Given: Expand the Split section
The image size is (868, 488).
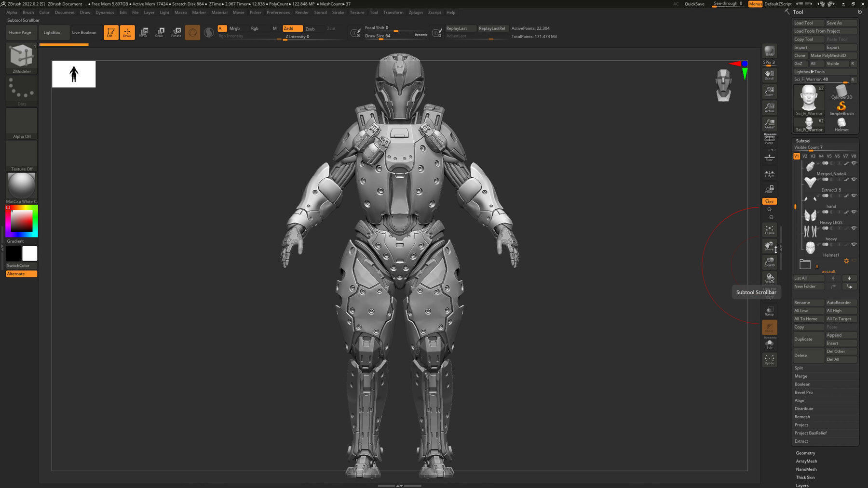Looking at the screenshot, I should [x=799, y=368].
